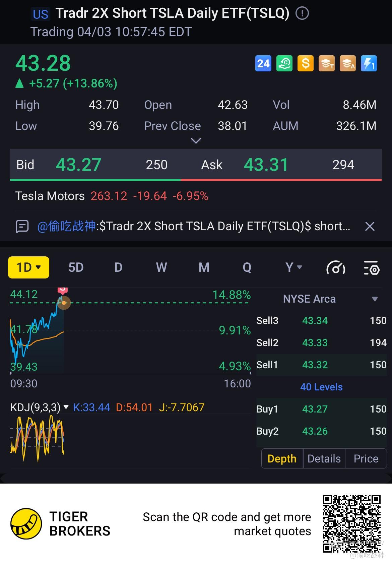Tap the bid size 250
Viewport: 392px width, 564px height.
point(156,165)
